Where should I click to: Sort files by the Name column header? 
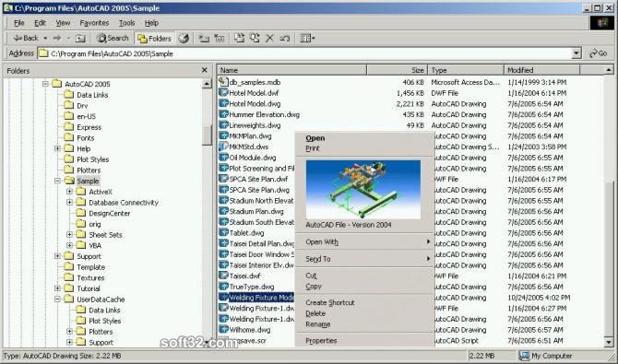tap(291, 70)
